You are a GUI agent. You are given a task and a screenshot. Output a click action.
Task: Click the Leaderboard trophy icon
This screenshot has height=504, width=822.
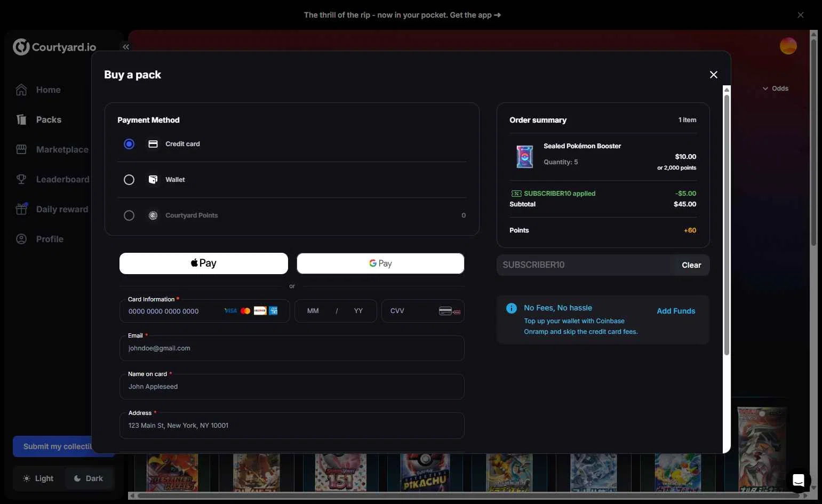pyautogui.click(x=21, y=179)
